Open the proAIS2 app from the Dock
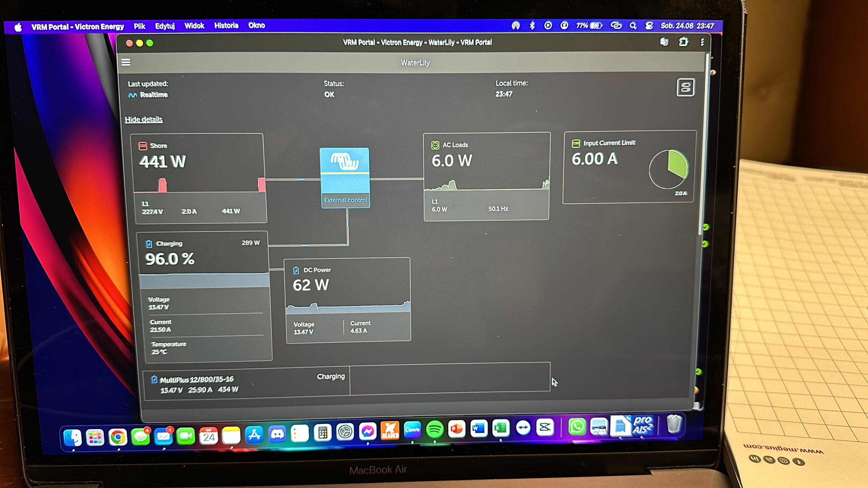Image resolution: width=868 pixels, height=488 pixels. coord(642,425)
